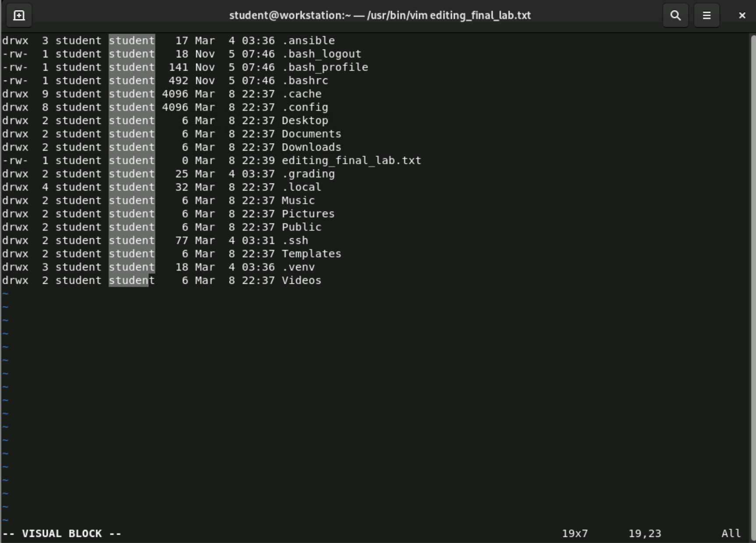Close the terminal window
Image resolution: width=756 pixels, height=543 pixels.
click(x=742, y=15)
